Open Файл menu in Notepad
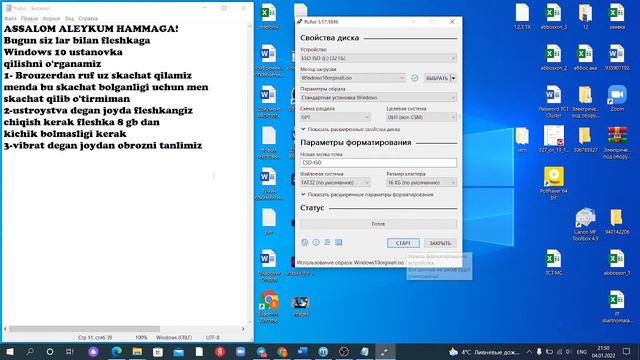The width and height of the screenshot is (640, 360). 10,18
